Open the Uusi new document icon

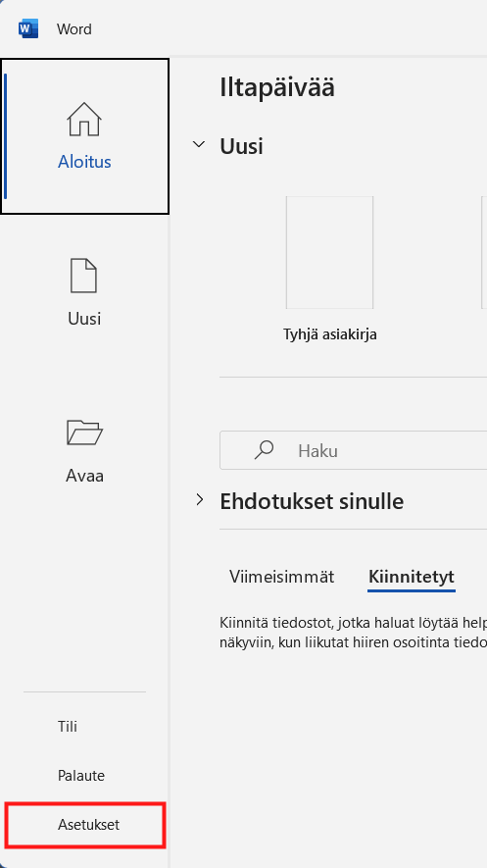point(84,276)
